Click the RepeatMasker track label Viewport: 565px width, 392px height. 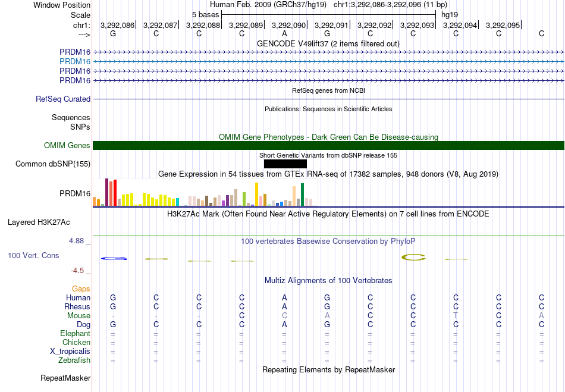65,378
